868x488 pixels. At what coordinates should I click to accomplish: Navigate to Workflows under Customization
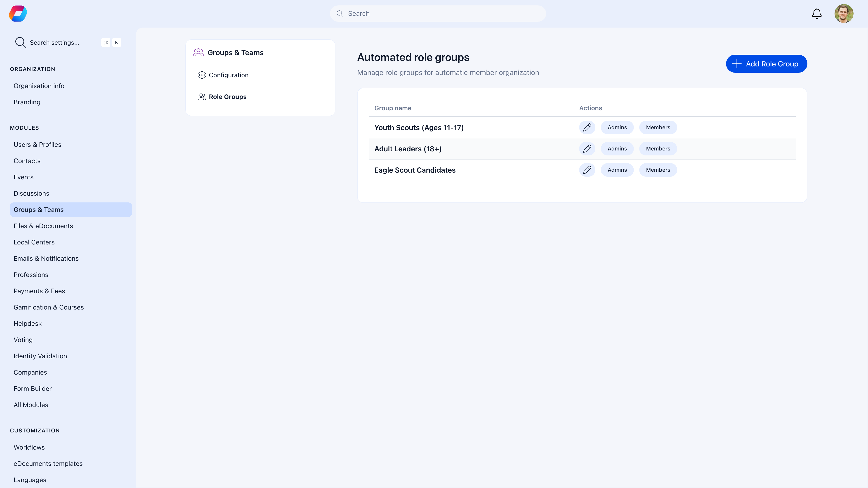[x=29, y=447]
